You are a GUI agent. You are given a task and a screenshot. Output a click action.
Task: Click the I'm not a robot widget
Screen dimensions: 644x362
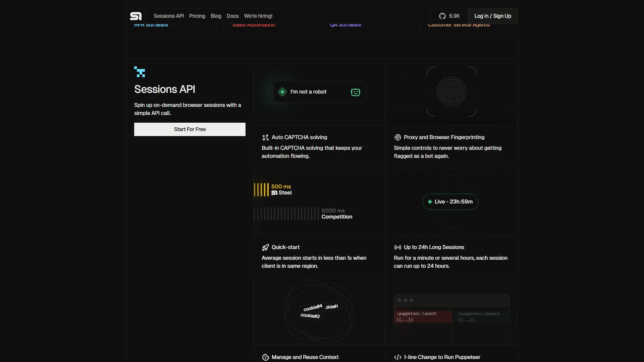coord(320,92)
